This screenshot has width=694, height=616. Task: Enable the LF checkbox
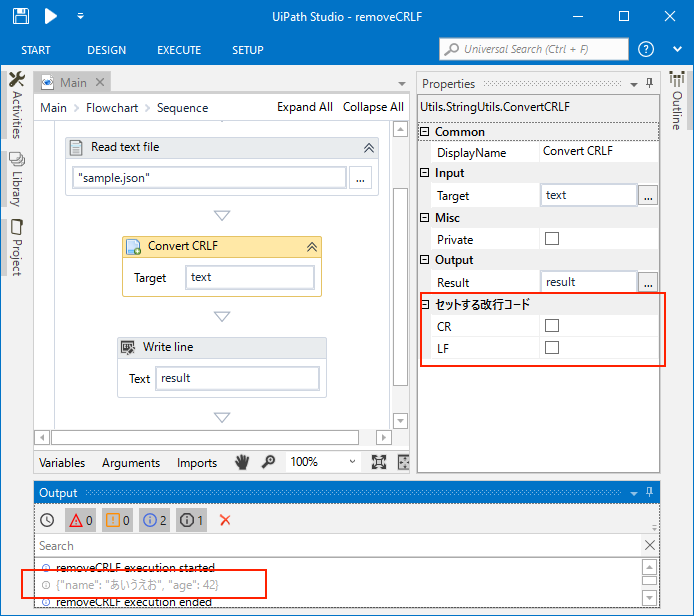[x=552, y=348]
